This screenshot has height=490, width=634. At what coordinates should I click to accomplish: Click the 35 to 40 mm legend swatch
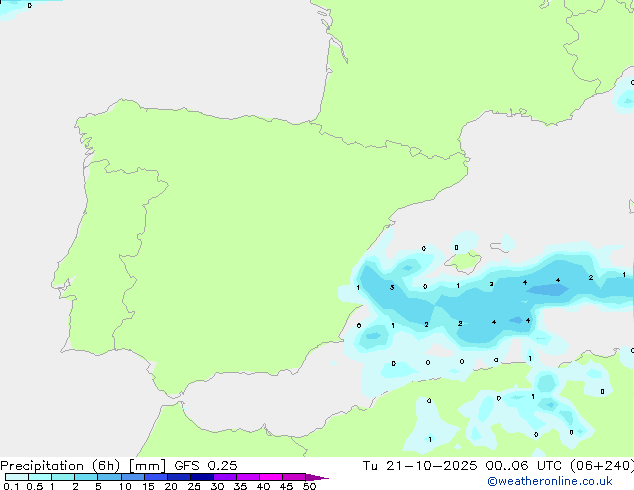[x=248, y=477]
